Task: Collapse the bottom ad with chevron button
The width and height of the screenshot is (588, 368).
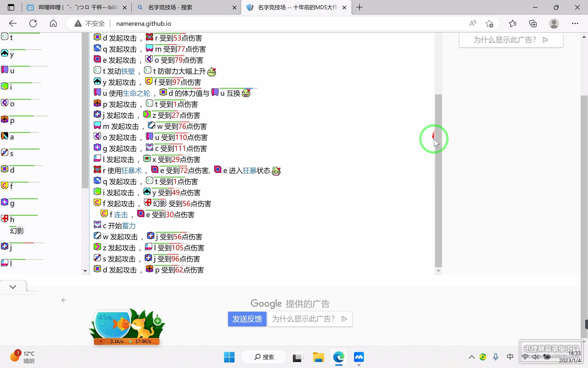Action: pos(13,287)
